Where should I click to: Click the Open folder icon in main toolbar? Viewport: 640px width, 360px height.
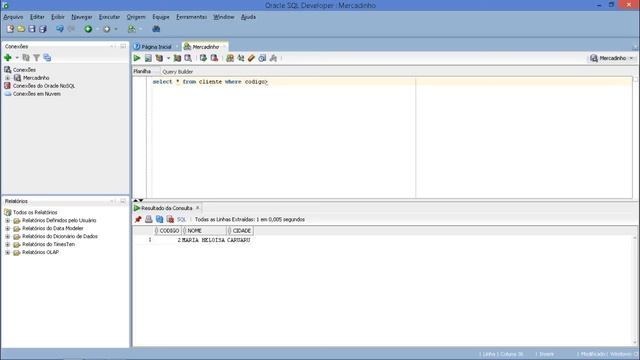21,29
